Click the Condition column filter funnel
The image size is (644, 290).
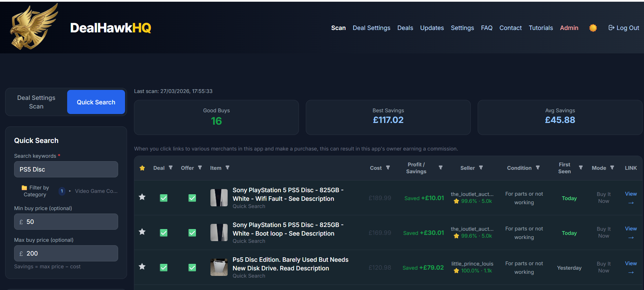tap(538, 168)
